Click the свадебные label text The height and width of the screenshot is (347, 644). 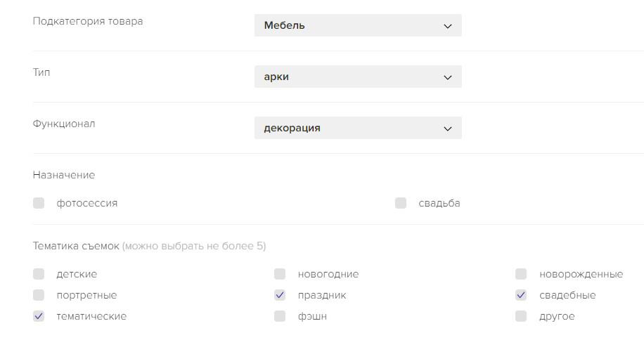point(567,295)
